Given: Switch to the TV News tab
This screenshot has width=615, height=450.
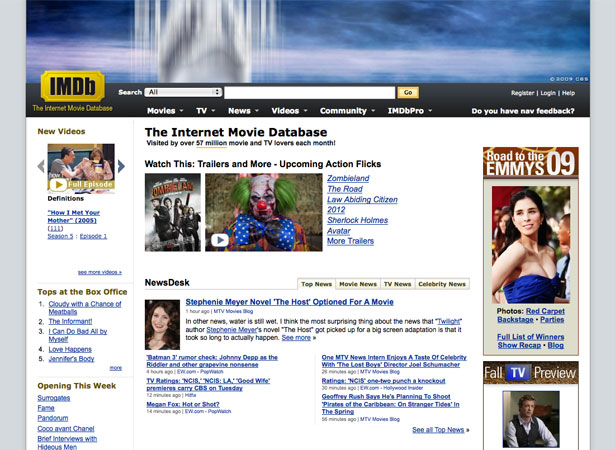Looking at the screenshot, I should click(397, 284).
